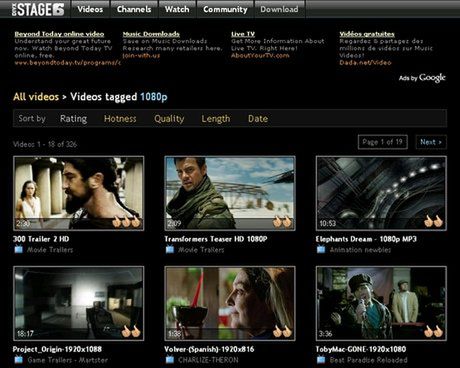The image size is (460, 368).
Task: Open the 300 Trailer 2 HD thumbnail
Action: (x=79, y=193)
